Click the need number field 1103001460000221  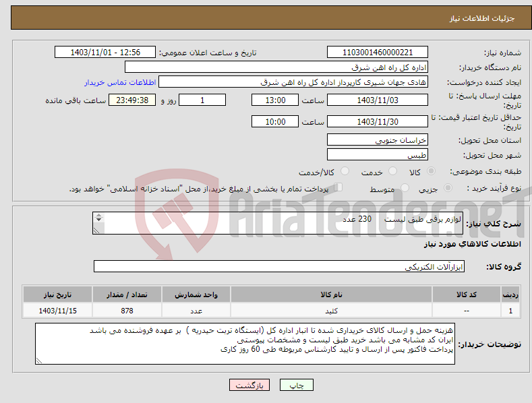[378, 53]
